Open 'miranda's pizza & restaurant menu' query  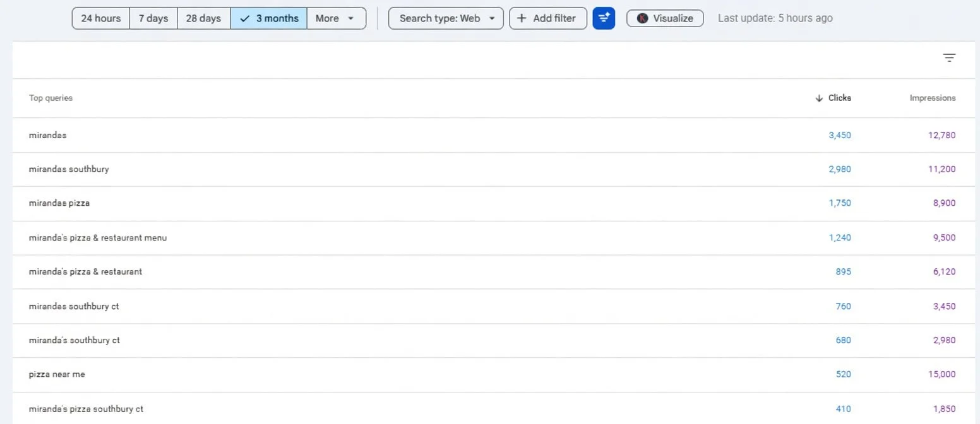pyautogui.click(x=494, y=238)
